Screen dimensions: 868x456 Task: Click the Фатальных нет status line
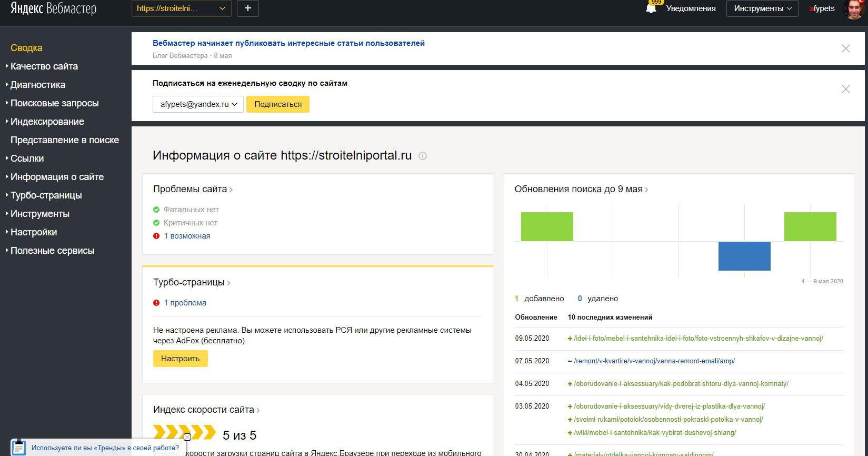[x=186, y=210]
